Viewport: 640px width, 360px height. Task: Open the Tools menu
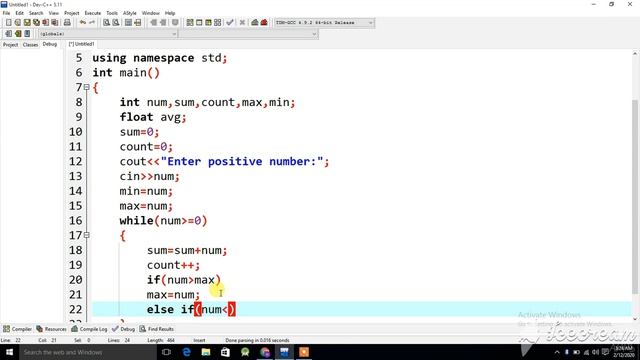pyautogui.click(x=112, y=13)
